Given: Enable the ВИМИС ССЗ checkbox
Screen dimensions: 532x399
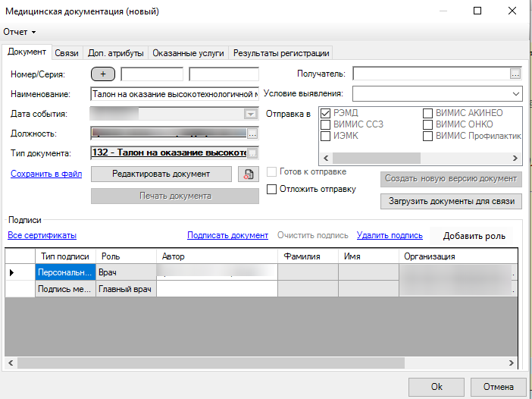Looking at the screenshot, I should (x=325, y=124).
